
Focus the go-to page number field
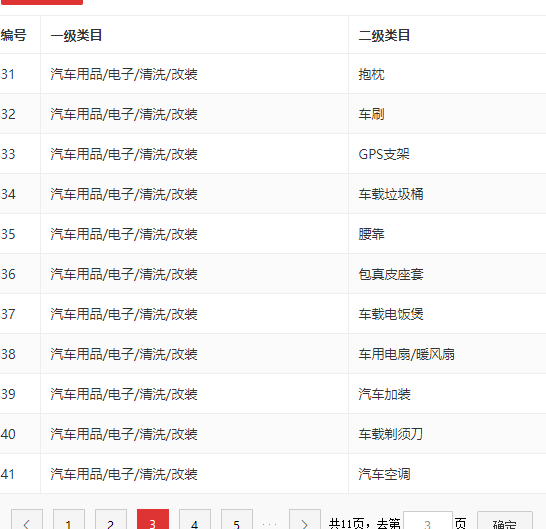[x=428, y=521]
